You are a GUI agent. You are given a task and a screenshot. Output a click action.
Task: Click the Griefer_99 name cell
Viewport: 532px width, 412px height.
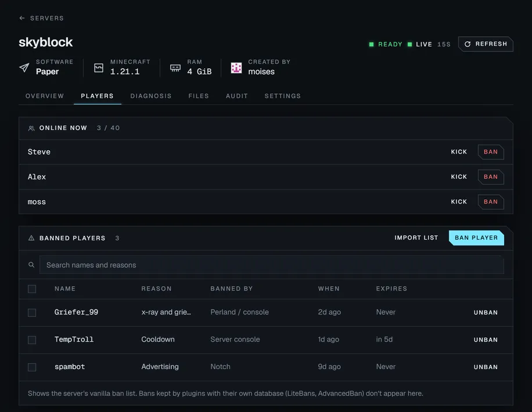(76, 312)
